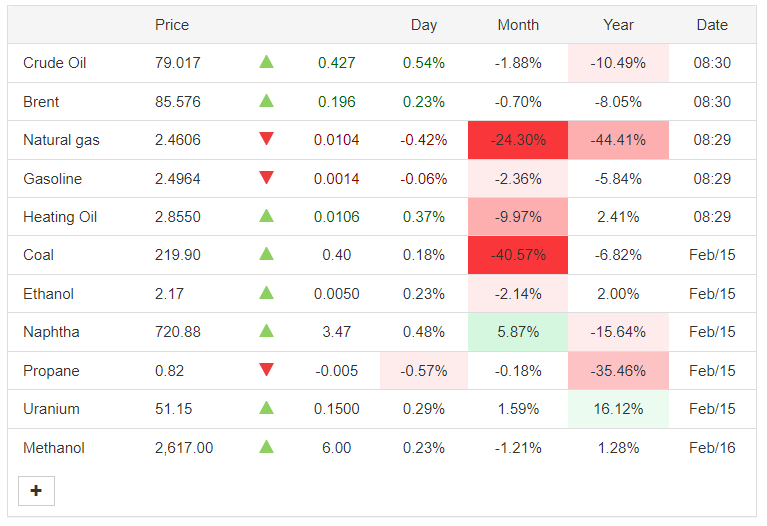The height and width of the screenshot is (526, 767).
Task: Click the green up arrow in Naphtha row
Action: [x=266, y=331]
